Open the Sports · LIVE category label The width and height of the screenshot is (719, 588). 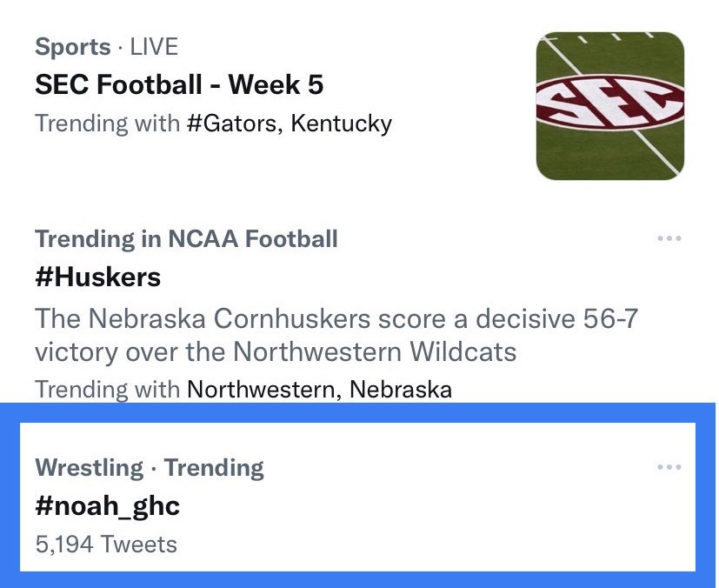(106, 47)
